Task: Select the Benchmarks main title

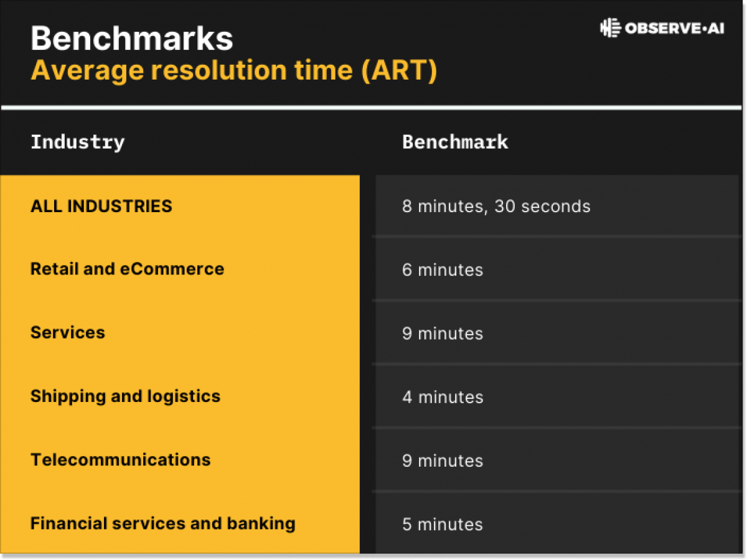Action: [131, 38]
